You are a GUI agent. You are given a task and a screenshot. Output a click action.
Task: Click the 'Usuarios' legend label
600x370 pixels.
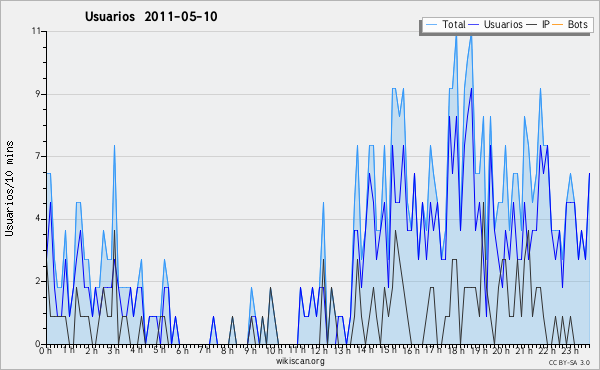(x=503, y=24)
